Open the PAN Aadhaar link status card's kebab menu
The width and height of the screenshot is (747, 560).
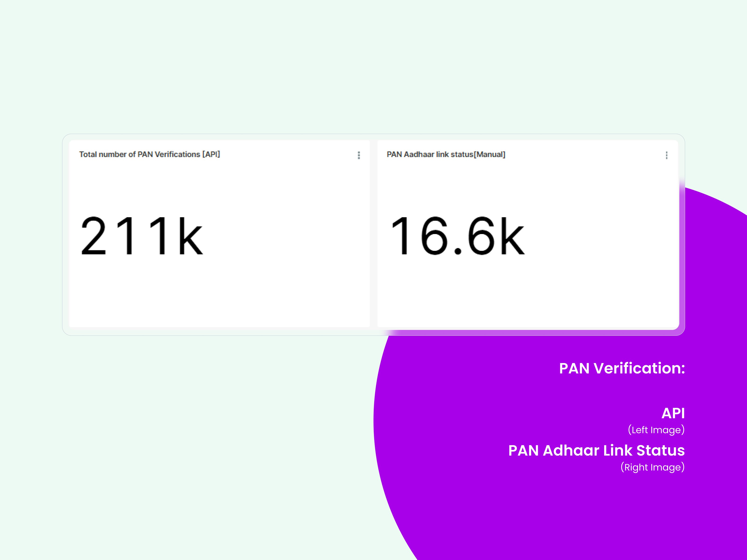tap(666, 155)
